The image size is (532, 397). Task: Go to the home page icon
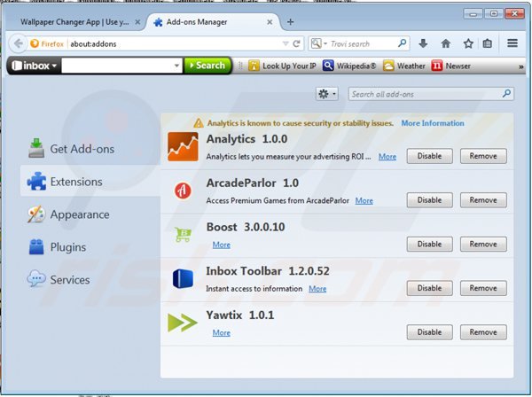point(445,43)
